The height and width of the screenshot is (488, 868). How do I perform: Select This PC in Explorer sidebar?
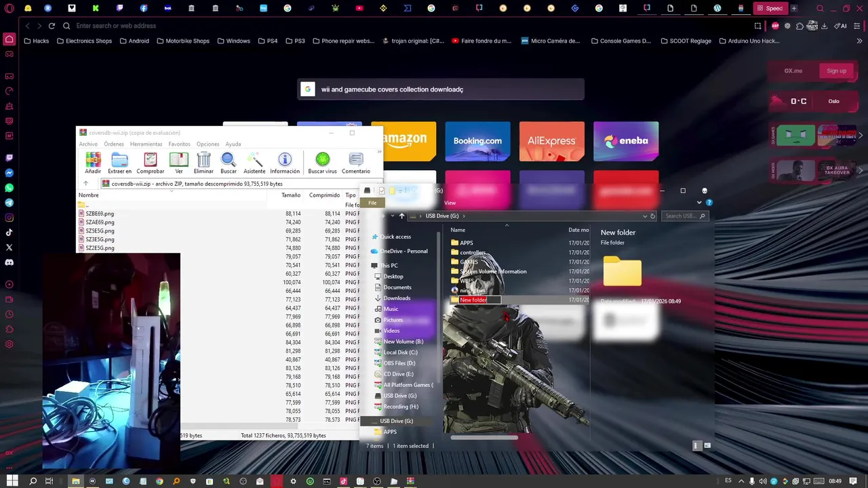(x=384, y=266)
